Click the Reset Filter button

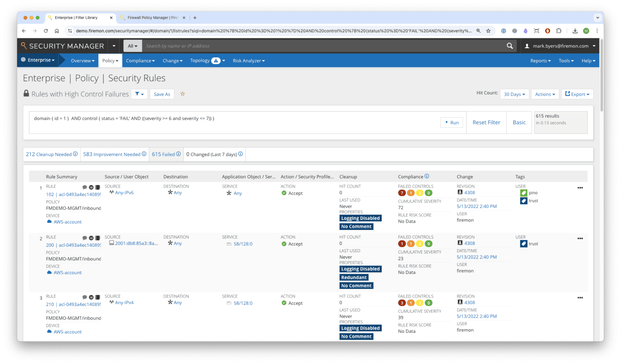click(486, 122)
